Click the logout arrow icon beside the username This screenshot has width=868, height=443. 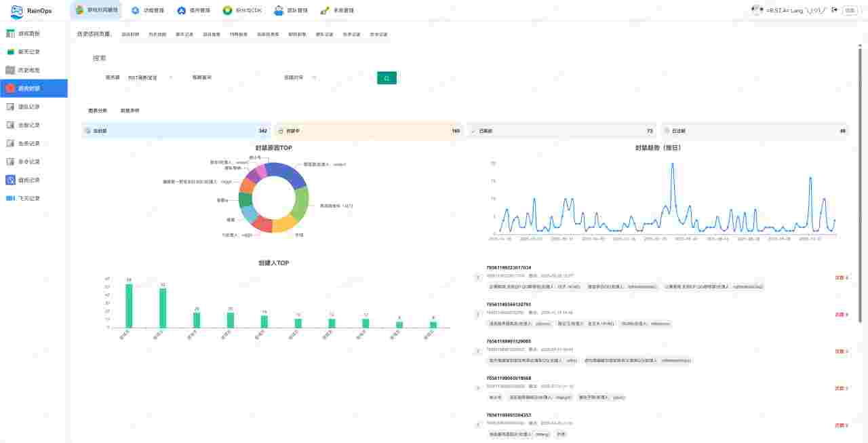[x=834, y=10]
